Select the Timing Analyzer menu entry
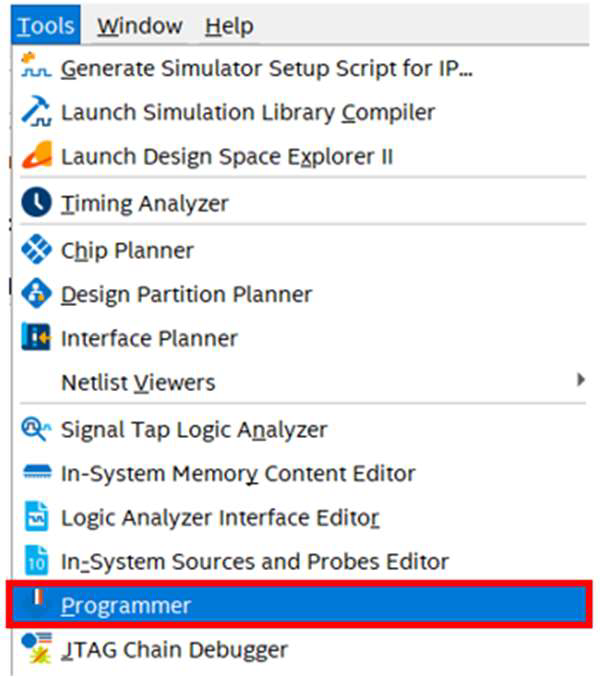Image resolution: width=600 pixels, height=677 pixels. pyautogui.click(x=144, y=203)
